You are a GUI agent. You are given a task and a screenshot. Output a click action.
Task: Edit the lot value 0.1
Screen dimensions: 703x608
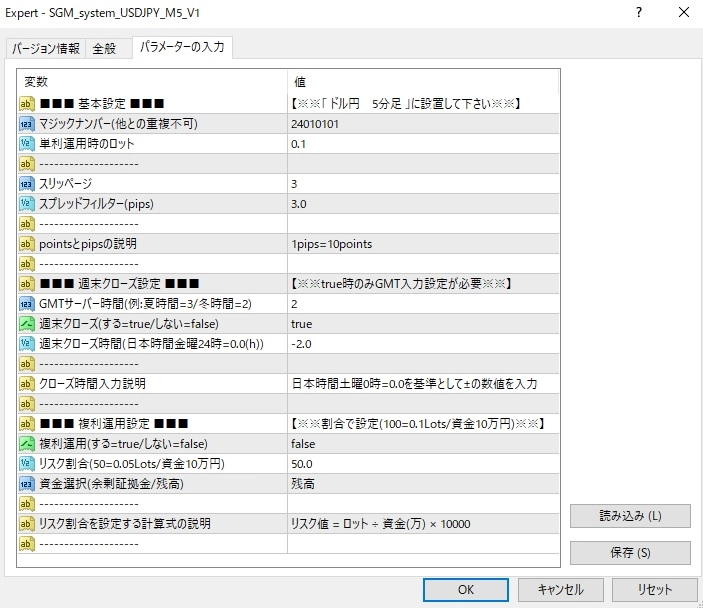click(x=423, y=144)
